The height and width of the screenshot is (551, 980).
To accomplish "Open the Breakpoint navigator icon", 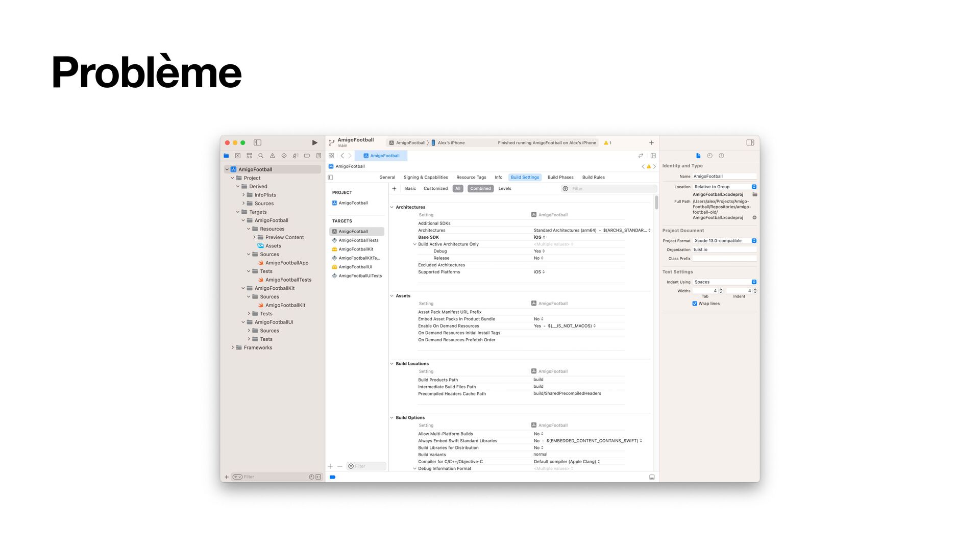I will (307, 156).
